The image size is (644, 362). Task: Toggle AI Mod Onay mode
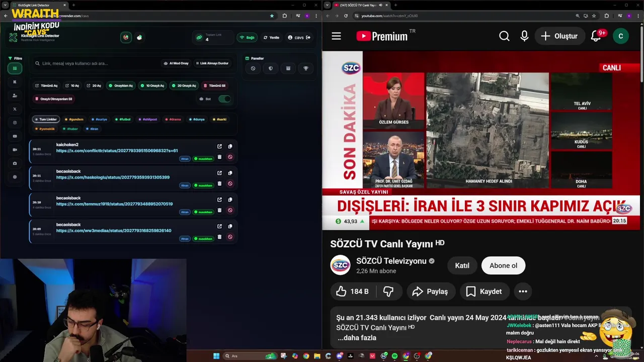(176, 63)
